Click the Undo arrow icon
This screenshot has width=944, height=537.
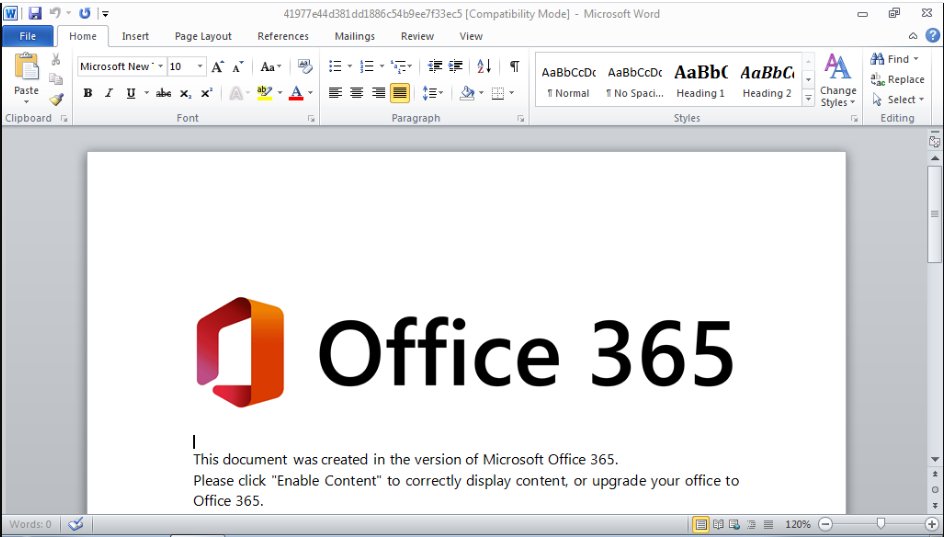pyautogui.click(x=55, y=13)
